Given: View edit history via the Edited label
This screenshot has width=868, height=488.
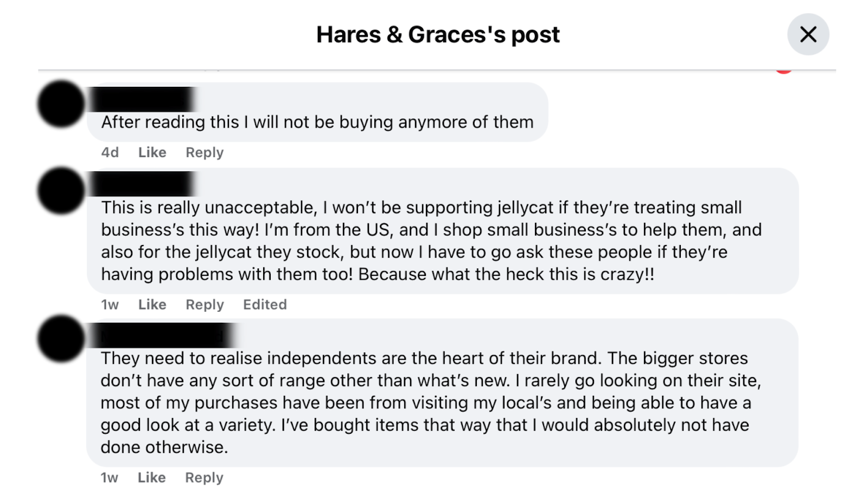Looking at the screenshot, I should coord(265,305).
